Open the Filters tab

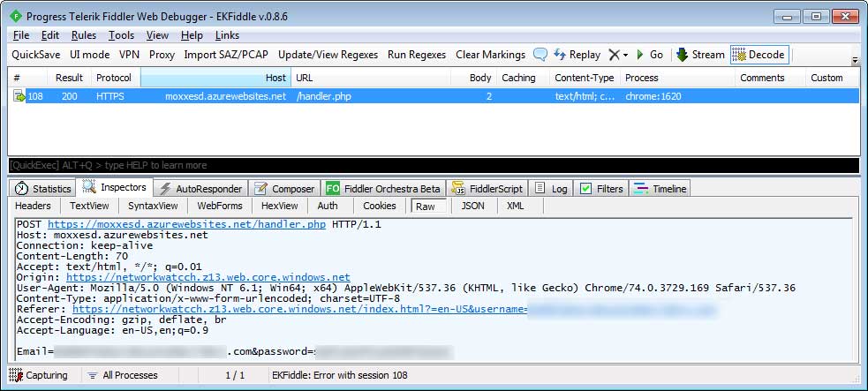[x=601, y=189]
